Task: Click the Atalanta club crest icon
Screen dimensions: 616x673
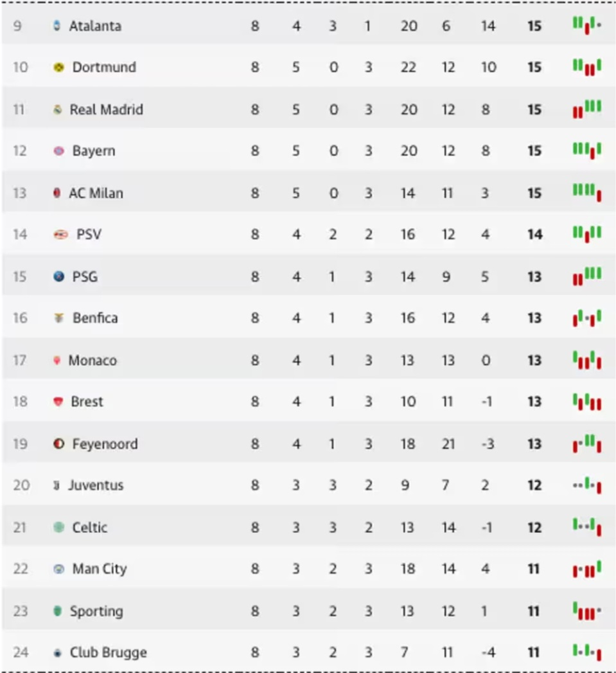Action: tap(57, 26)
